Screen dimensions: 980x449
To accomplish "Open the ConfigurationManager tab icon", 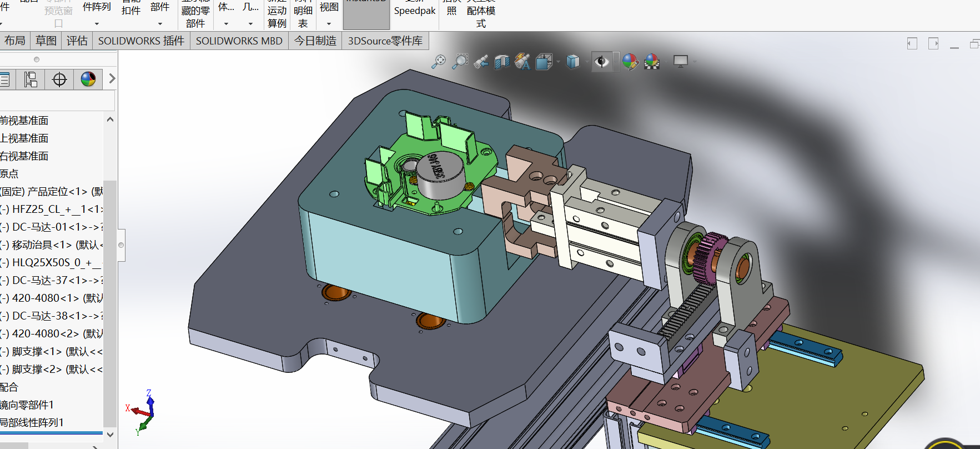I will (31, 79).
